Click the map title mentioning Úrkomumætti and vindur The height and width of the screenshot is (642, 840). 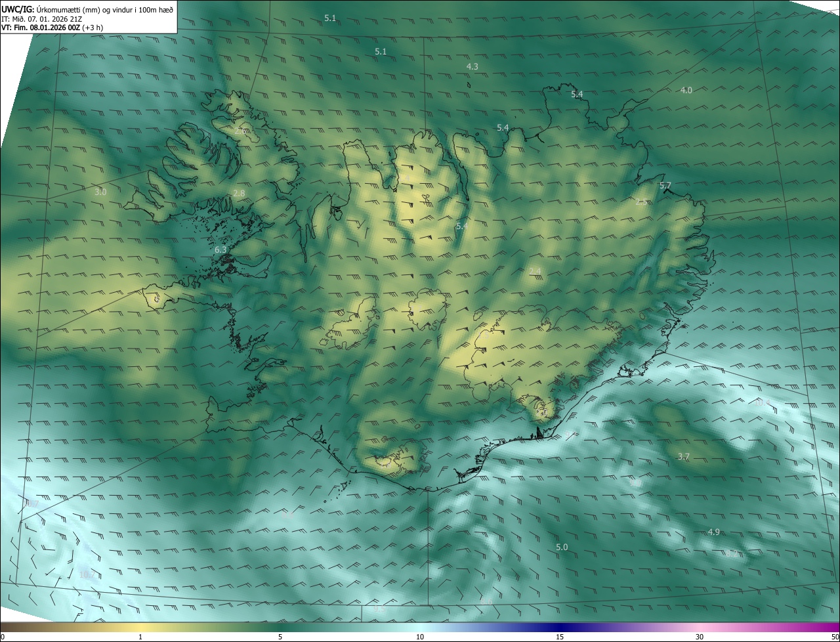pyautogui.click(x=87, y=9)
